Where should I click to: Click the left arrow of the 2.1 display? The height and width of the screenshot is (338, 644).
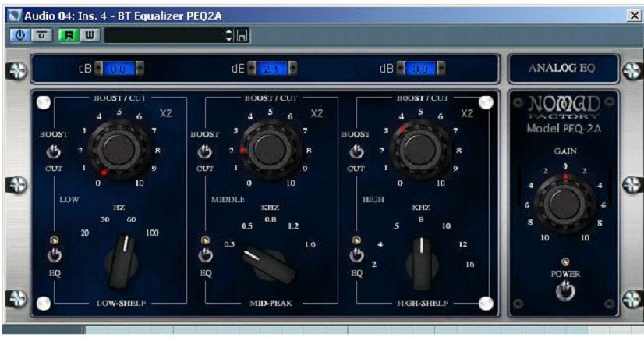click(x=252, y=69)
